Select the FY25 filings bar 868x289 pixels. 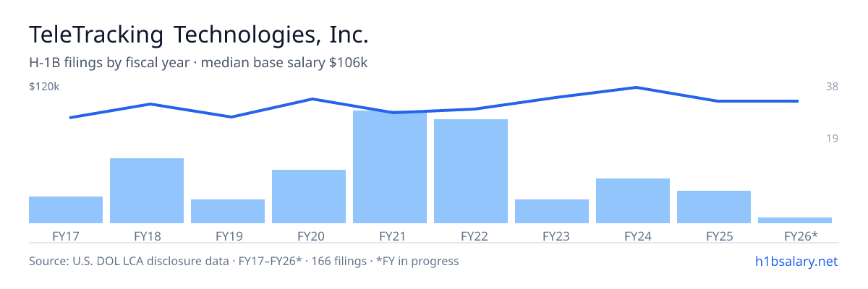(714, 207)
